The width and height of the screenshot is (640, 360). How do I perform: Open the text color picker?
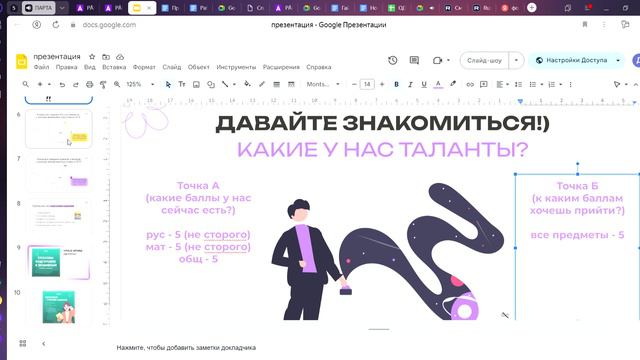438,84
